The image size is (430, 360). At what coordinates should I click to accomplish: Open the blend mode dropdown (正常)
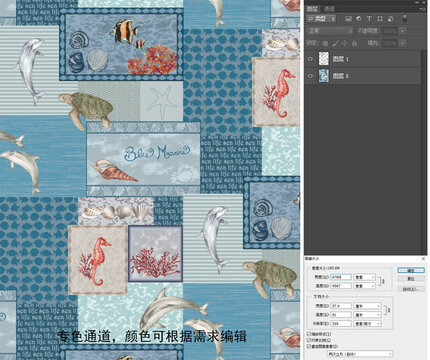[x=330, y=31]
